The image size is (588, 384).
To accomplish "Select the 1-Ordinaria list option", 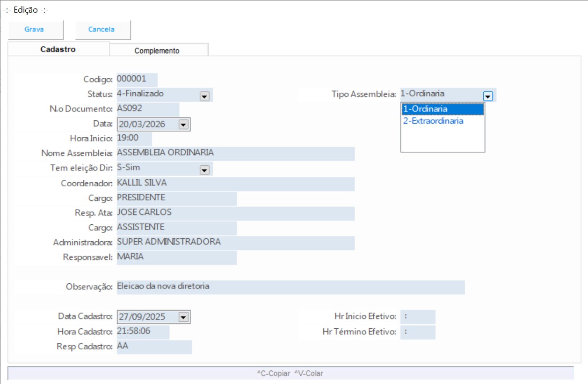I will click(x=442, y=109).
